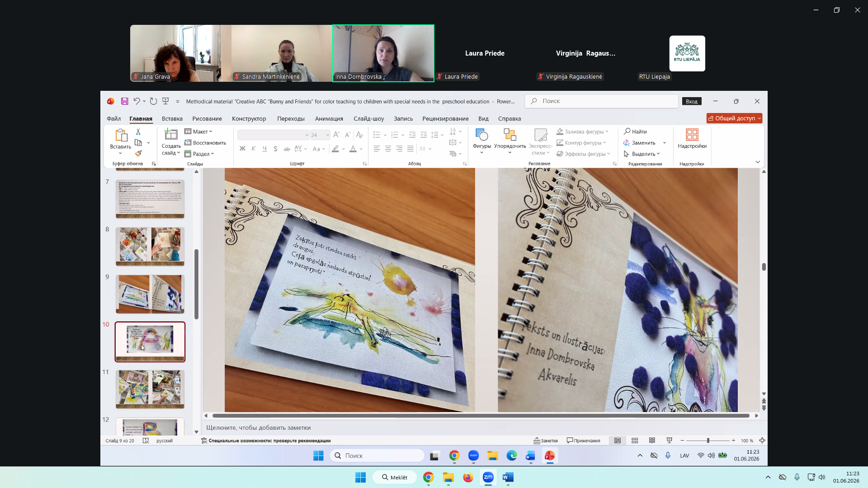Switch to the Слайд-шоу tab
The image size is (868, 488).
tap(369, 118)
